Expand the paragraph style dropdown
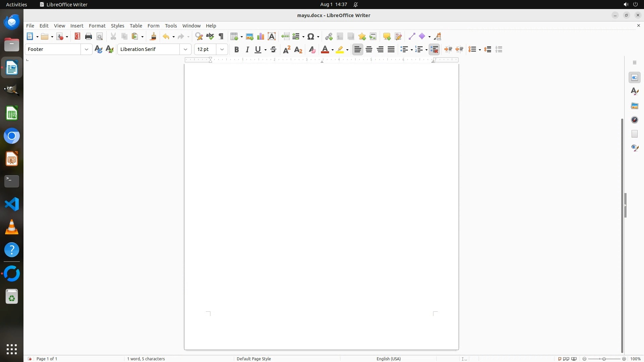 click(x=87, y=50)
